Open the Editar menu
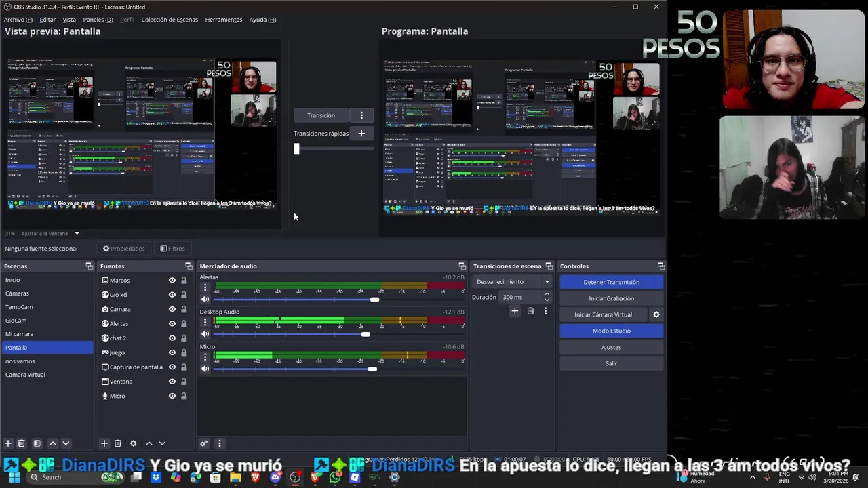The width and height of the screenshot is (868, 488). coord(47,20)
